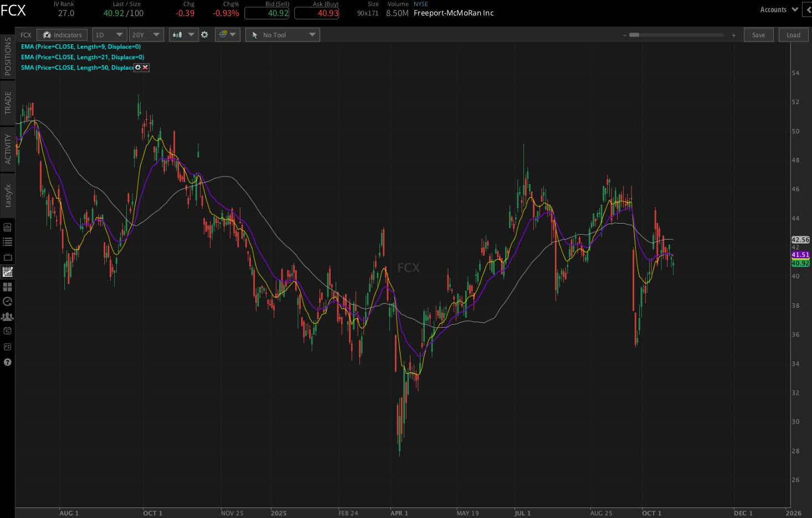Toggle the EMA Length=9 study label
Viewport: 812px width, 518px height.
(81, 46)
